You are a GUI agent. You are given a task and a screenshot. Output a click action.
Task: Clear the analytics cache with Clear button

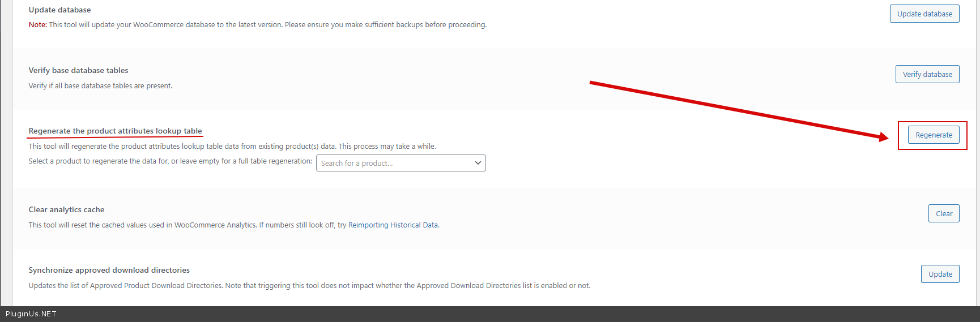tap(943, 214)
